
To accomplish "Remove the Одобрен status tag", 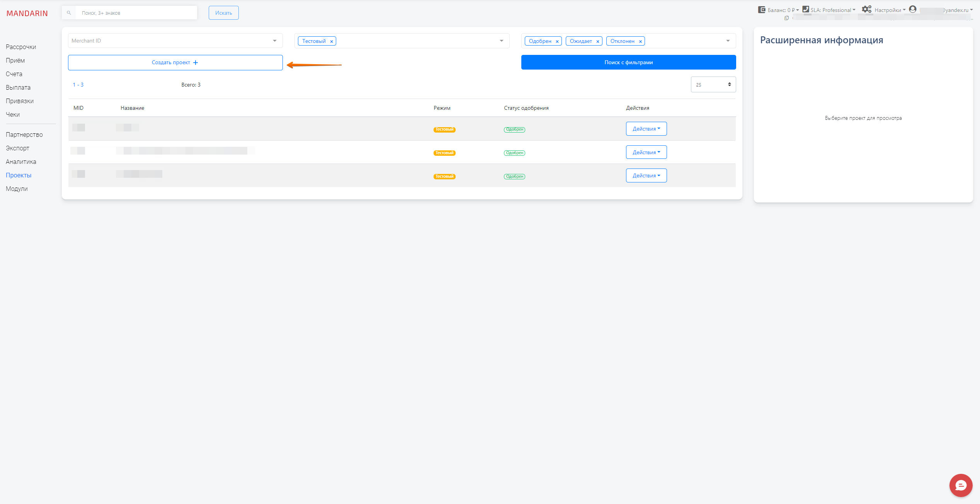I will pyautogui.click(x=557, y=41).
